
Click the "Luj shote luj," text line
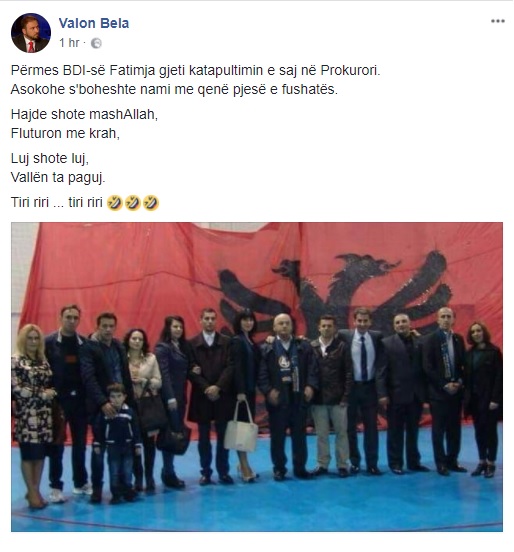(50, 158)
